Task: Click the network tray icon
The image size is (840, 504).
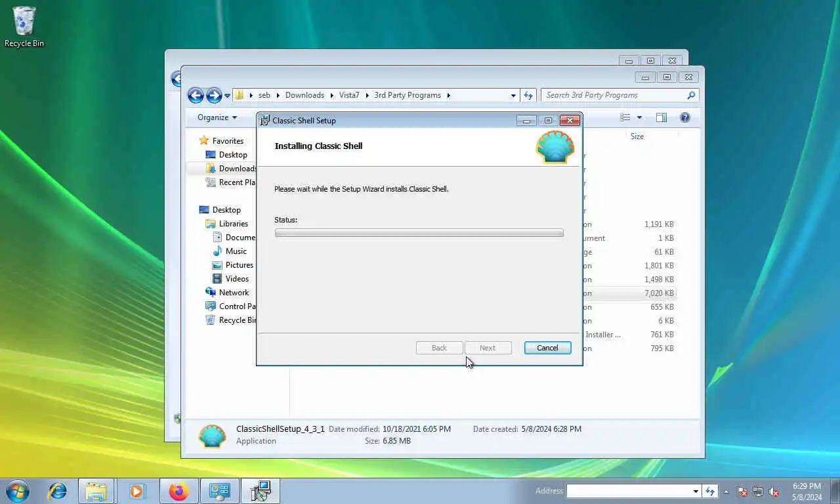Action: point(758,492)
